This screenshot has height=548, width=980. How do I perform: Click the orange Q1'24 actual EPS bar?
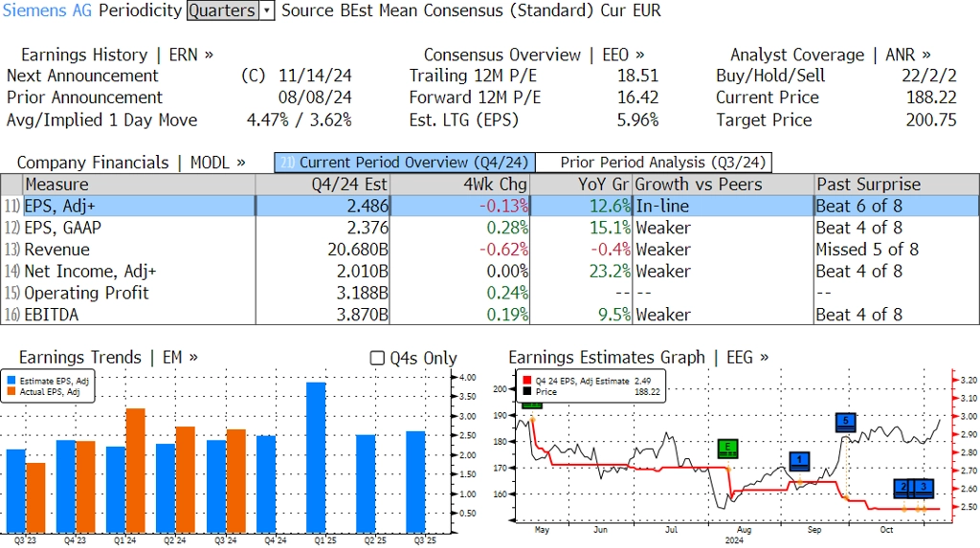coord(136,471)
